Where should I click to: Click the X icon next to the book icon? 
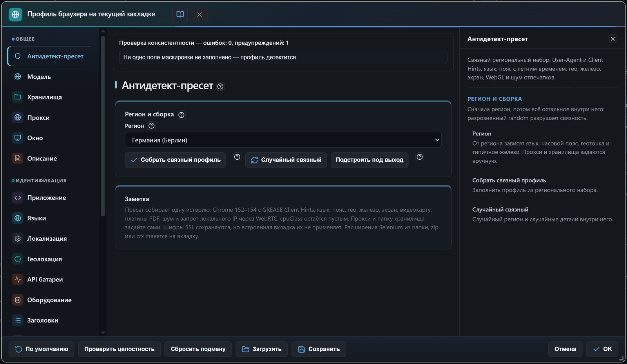tap(199, 14)
